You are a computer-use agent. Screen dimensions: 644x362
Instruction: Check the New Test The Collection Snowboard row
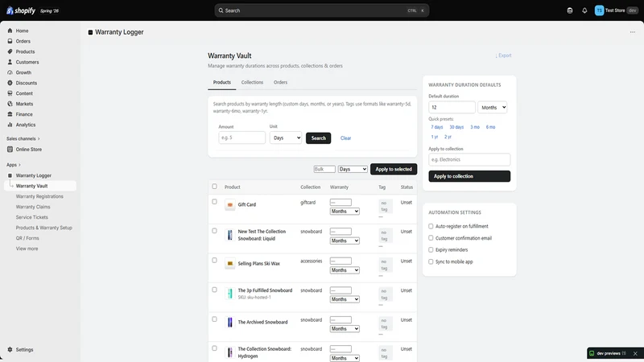tap(214, 231)
